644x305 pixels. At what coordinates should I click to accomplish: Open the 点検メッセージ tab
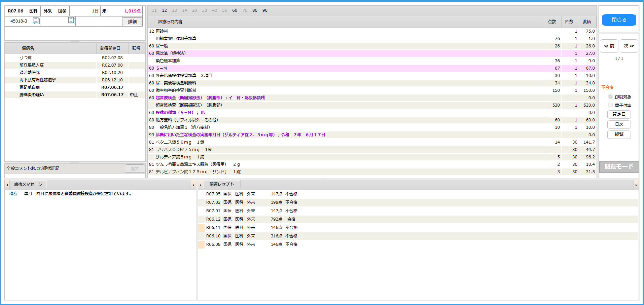pos(28,184)
